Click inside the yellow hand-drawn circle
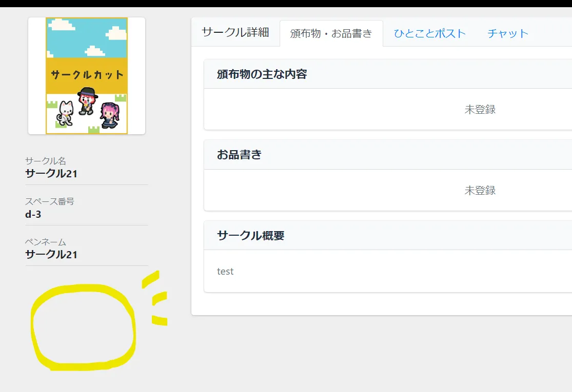The height and width of the screenshot is (392, 572). pyautogui.click(x=83, y=328)
